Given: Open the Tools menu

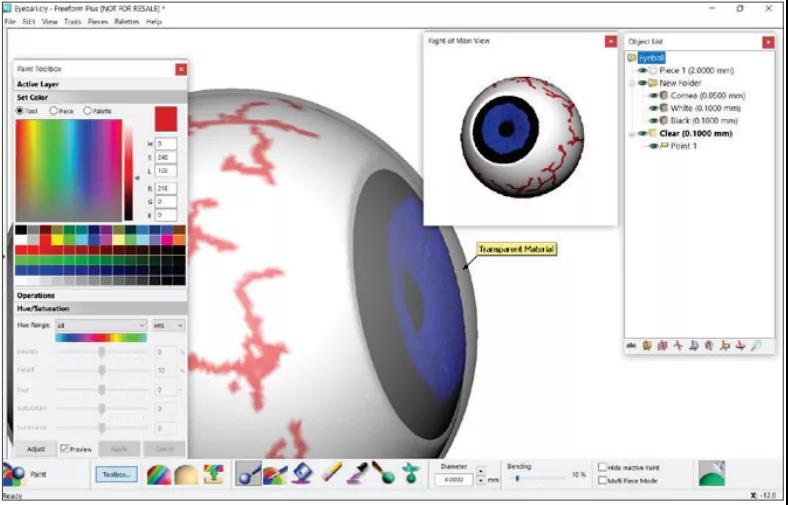Looking at the screenshot, I should tap(72, 22).
